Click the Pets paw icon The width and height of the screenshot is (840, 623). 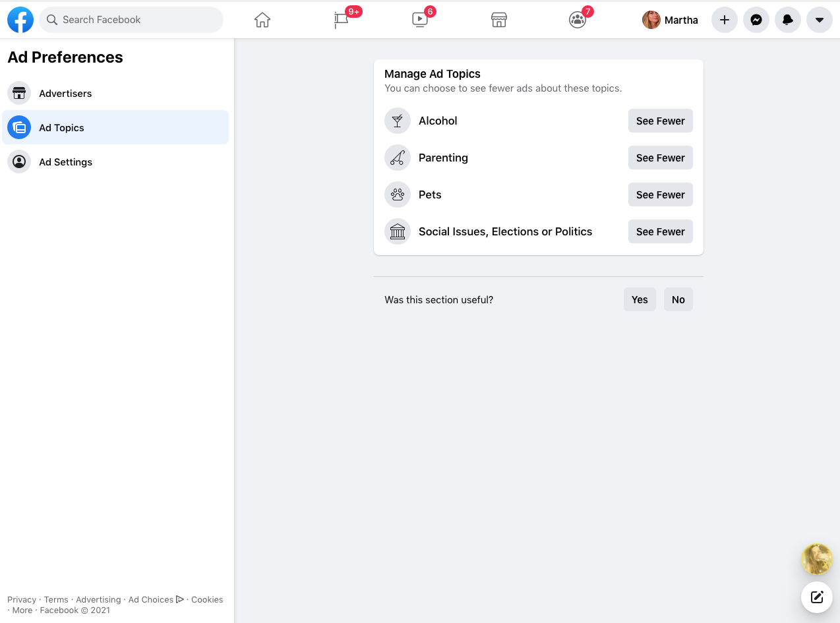(x=398, y=194)
